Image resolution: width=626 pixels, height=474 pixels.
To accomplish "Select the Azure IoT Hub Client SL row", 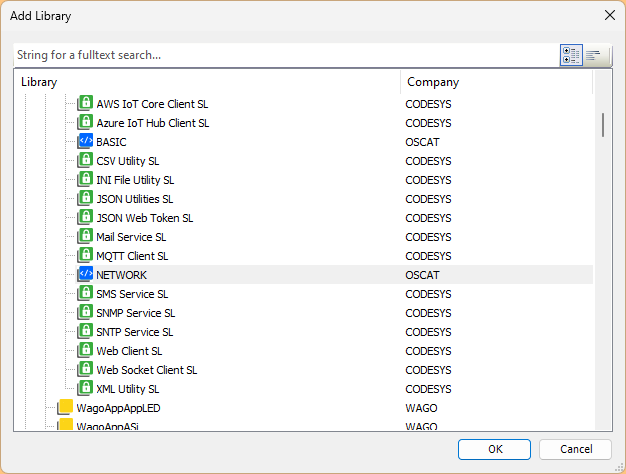I will (x=153, y=123).
